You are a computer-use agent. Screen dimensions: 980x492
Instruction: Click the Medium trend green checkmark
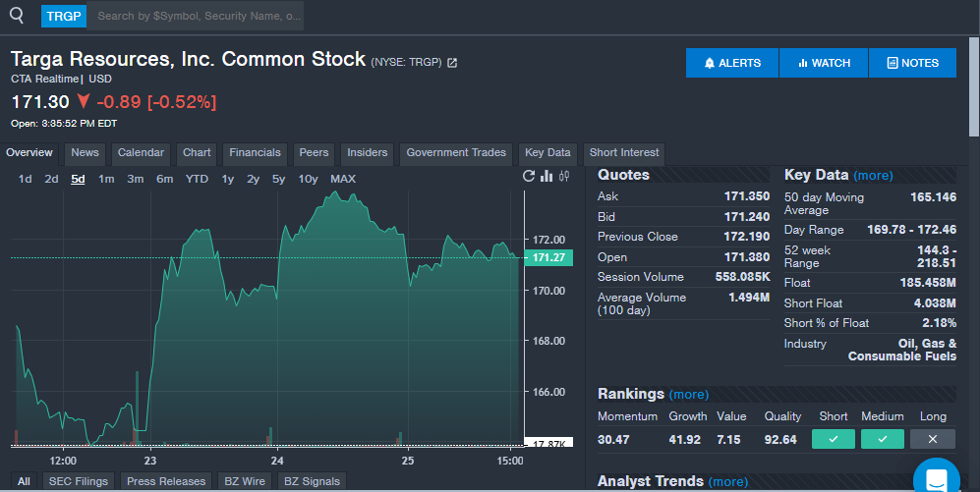pyautogui.click(x=882, y=439)
